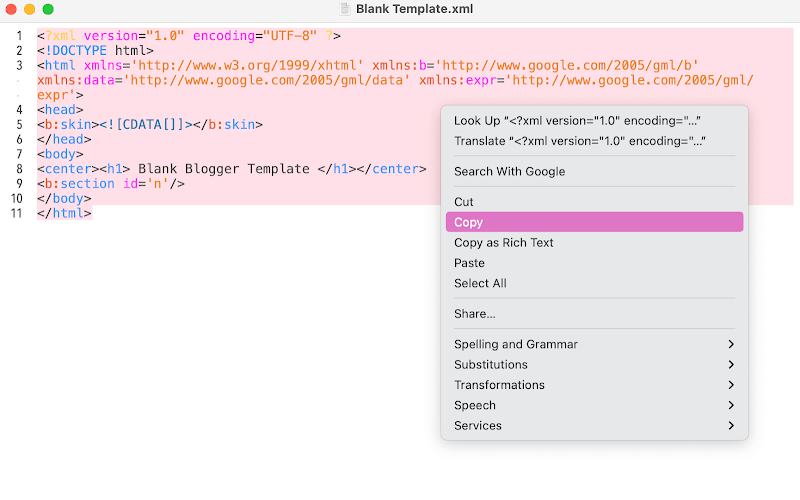
Task: Click the expr'> wrapped line text
Action: coord(60,95)
